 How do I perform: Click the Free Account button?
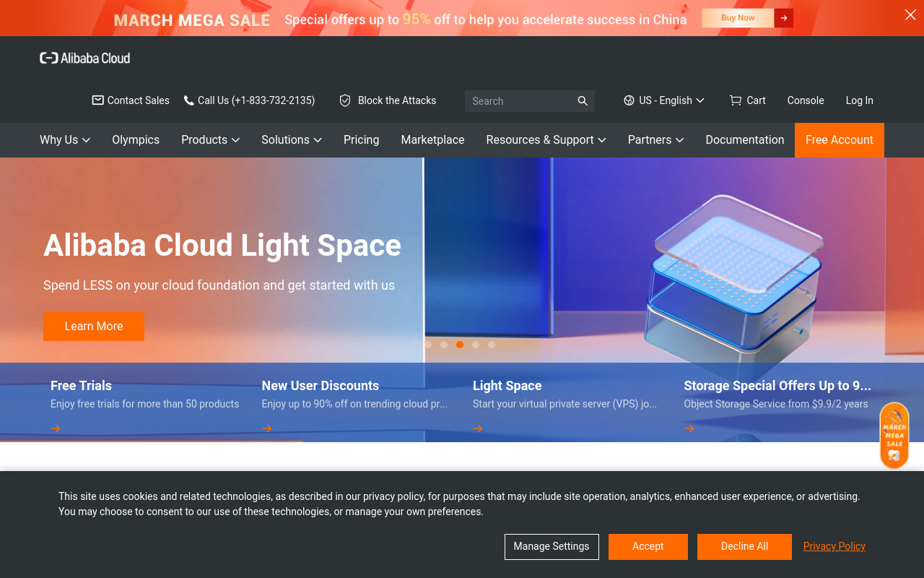point(840,140)
